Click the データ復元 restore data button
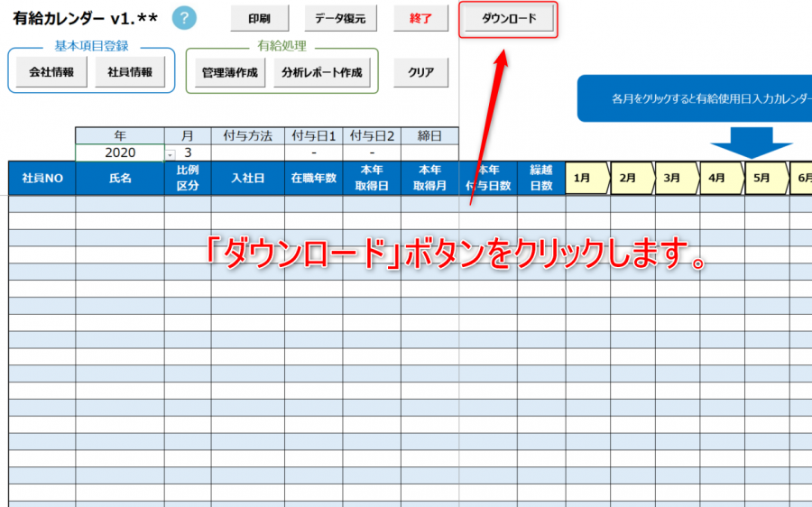 340,19
